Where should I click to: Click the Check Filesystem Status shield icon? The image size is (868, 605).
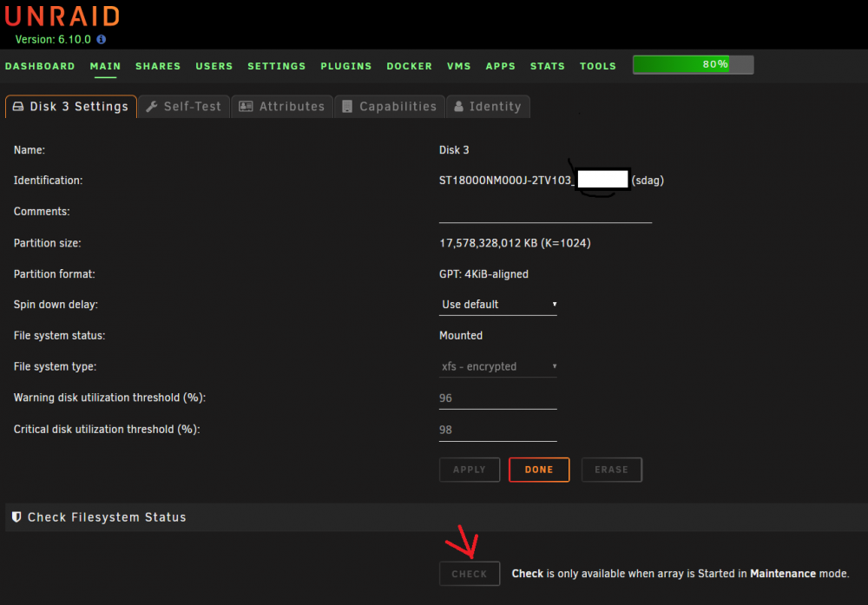[16, 516]
